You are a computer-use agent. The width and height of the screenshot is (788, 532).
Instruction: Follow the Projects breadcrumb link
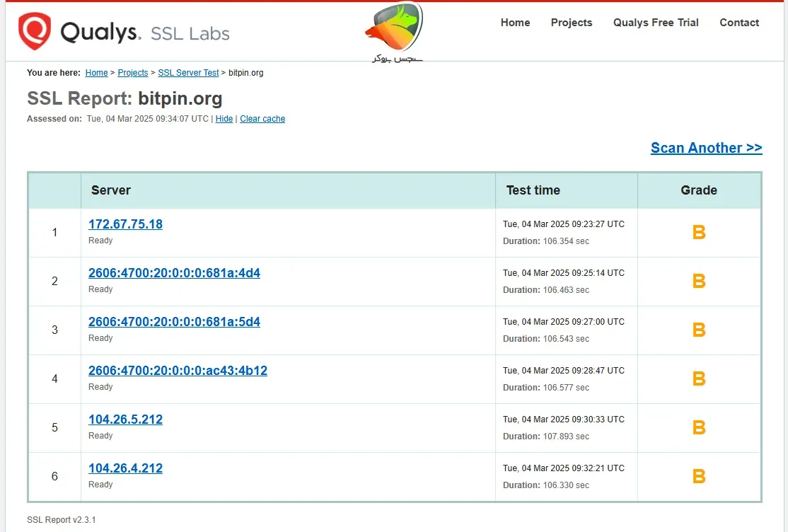[133, 73]
